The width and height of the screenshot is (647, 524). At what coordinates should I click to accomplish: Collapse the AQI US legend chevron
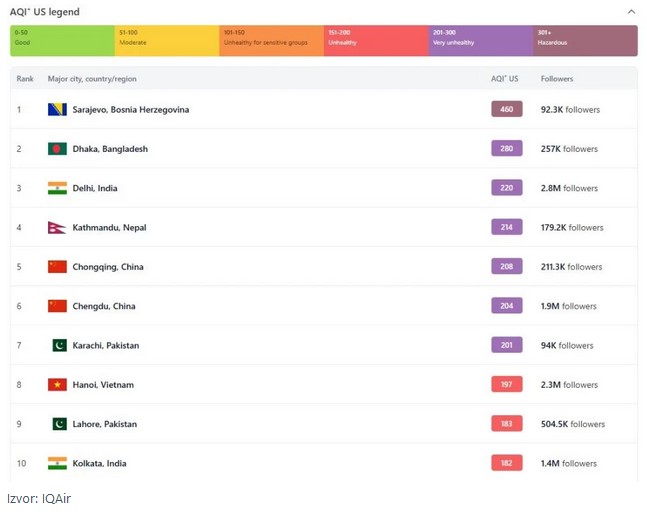pyautogui.click(x=630, y=12)
